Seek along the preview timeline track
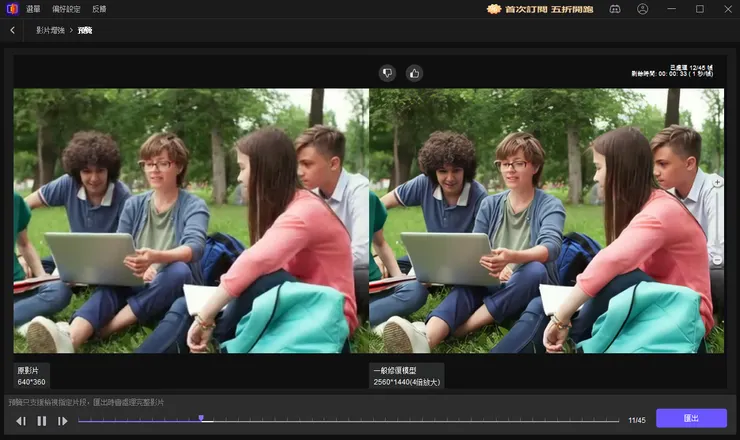 (x=348, y=420)
